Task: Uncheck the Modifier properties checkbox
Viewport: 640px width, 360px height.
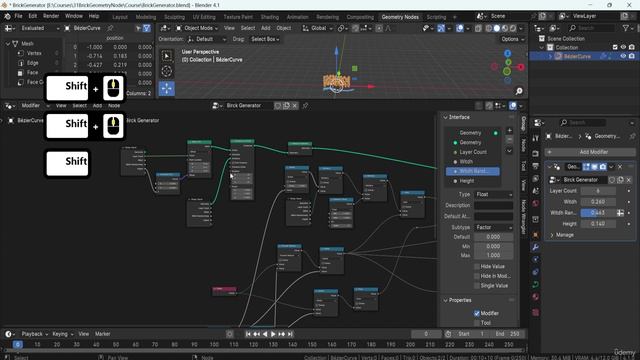Action: click(x=477, y=313)
